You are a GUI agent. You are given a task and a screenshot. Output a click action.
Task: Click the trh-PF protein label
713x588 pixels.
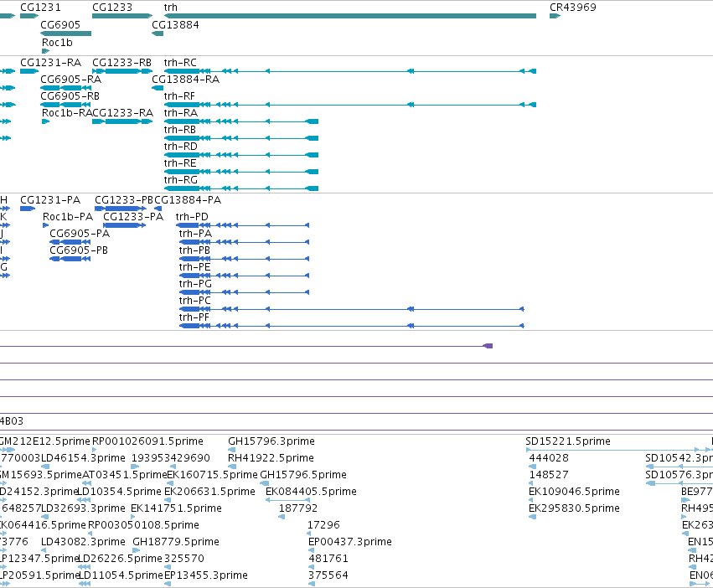194,317
